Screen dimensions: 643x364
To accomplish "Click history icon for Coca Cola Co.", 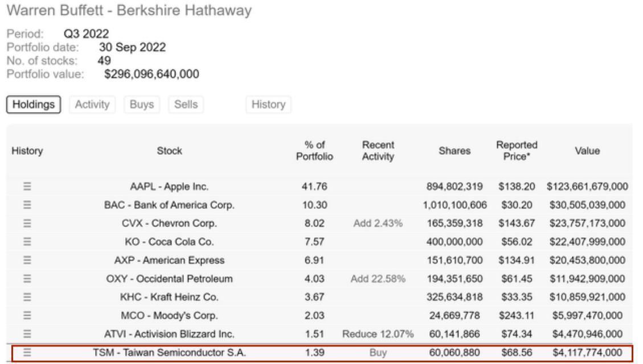I will point(27,242).
